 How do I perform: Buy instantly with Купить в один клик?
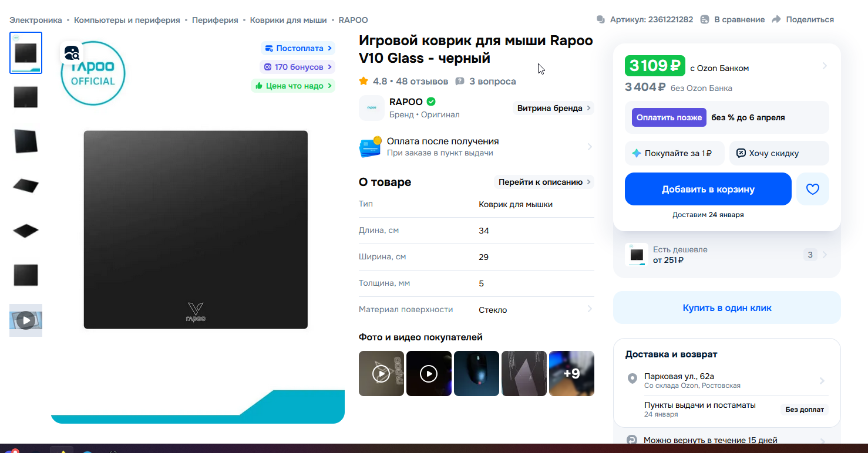(727, 307)
